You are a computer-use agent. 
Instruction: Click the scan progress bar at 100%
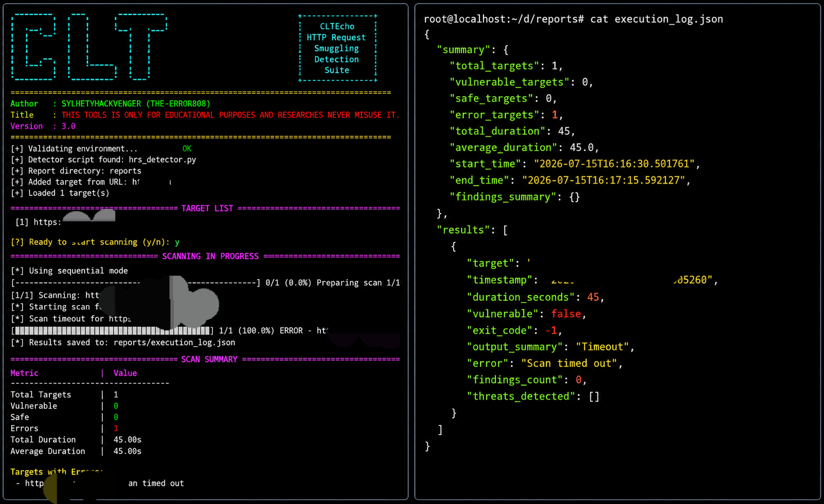coord(112,330)
